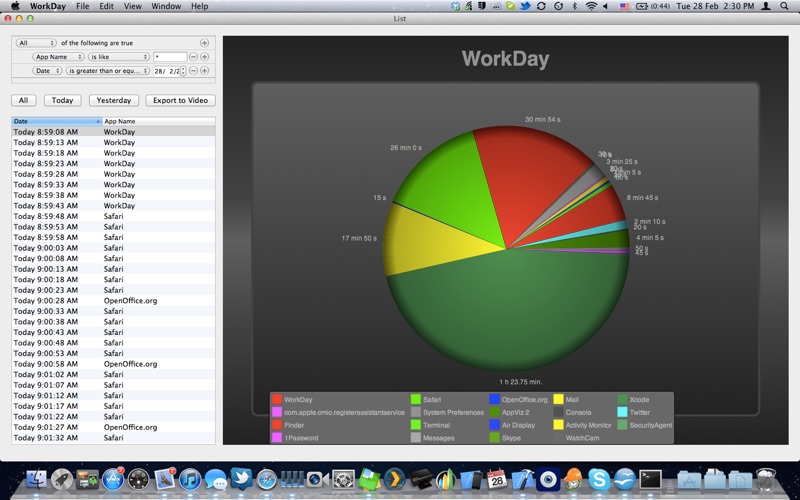The image size is (800, 500).
Task: Open Calendar icon showing 28 in dock
Action: pyautogui.click(x=496, y=480)
